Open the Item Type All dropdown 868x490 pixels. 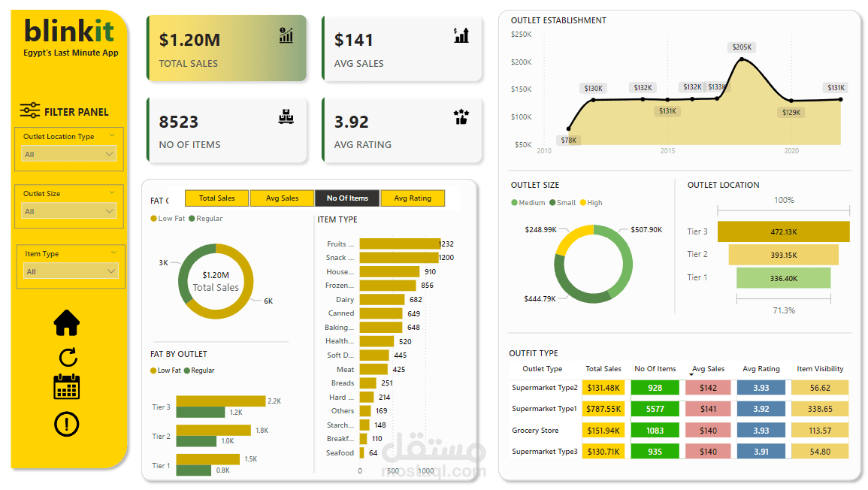(x=71, y=271)
